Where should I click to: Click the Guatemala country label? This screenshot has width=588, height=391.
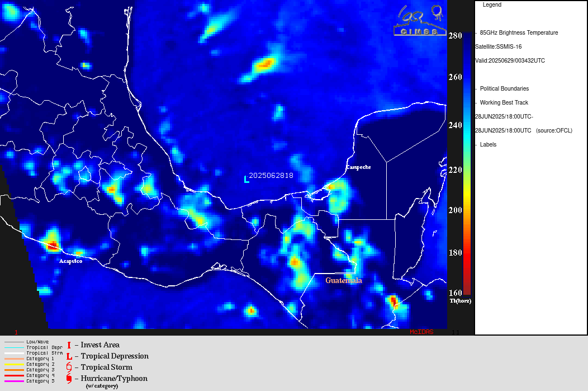[x=344, y=280]
